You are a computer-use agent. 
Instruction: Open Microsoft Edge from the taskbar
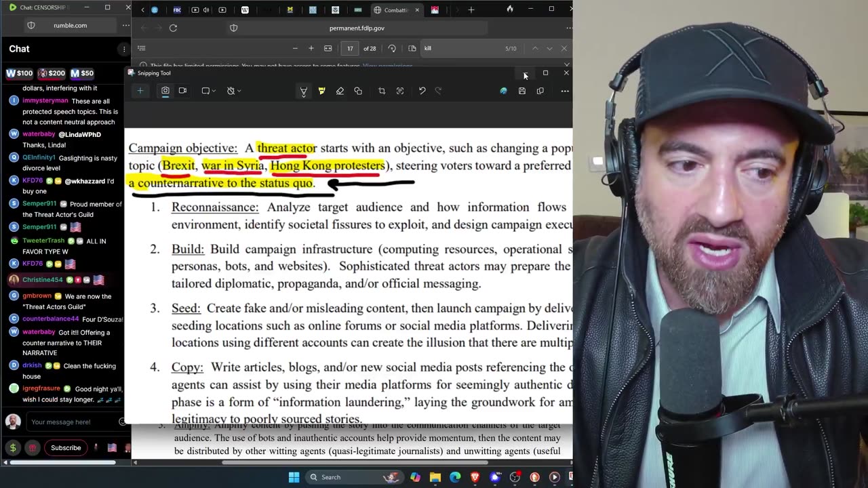(x=455, y=477)
